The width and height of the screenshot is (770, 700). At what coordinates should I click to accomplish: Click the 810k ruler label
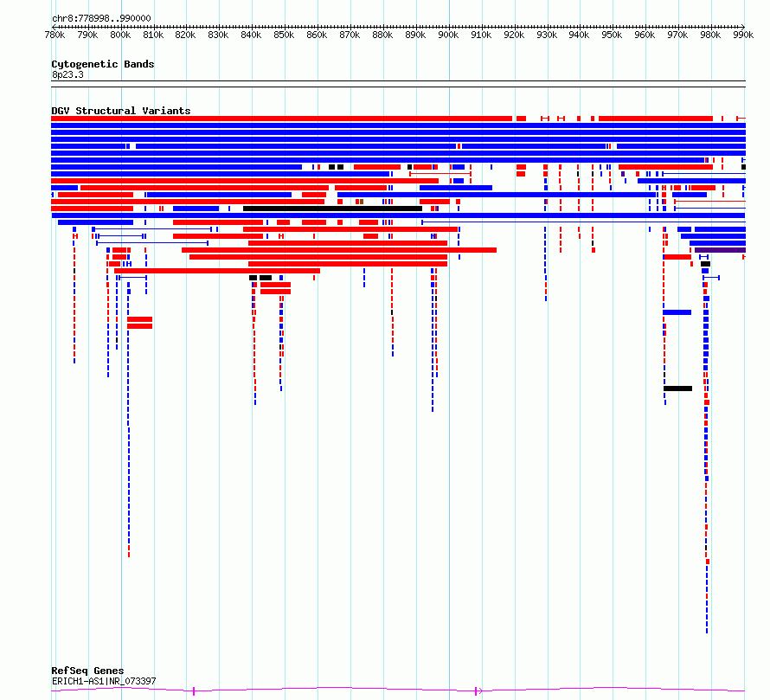pyautogui.click(x=153, y=35)
